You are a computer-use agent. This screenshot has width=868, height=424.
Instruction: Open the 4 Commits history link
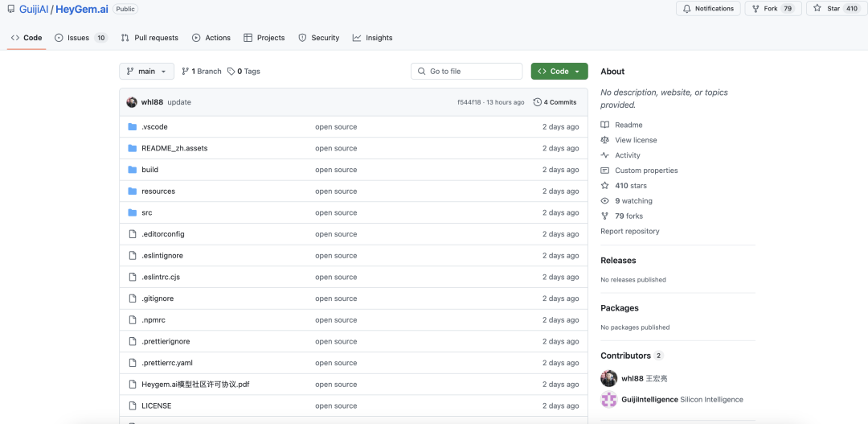[555, 102]
